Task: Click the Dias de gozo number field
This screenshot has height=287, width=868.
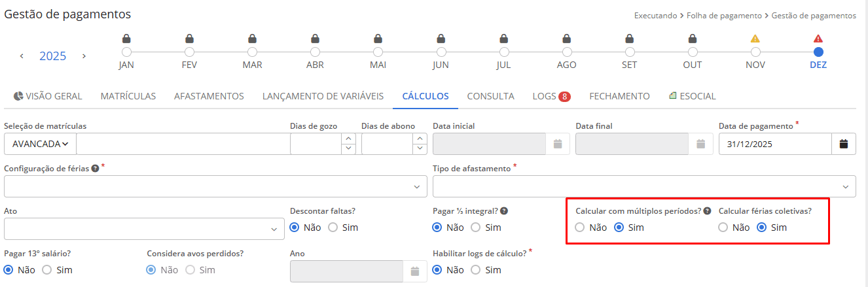Action: click(316, 144)
